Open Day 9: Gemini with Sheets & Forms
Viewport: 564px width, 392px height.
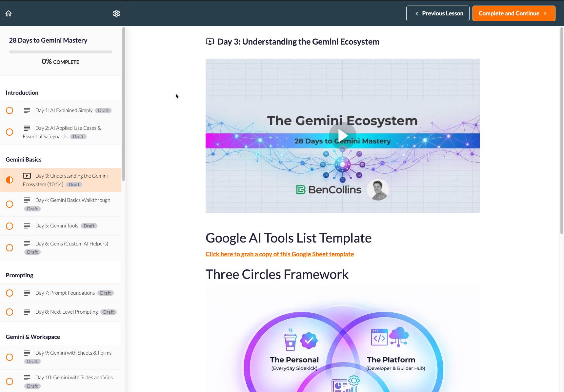click(x=73, y=353)
